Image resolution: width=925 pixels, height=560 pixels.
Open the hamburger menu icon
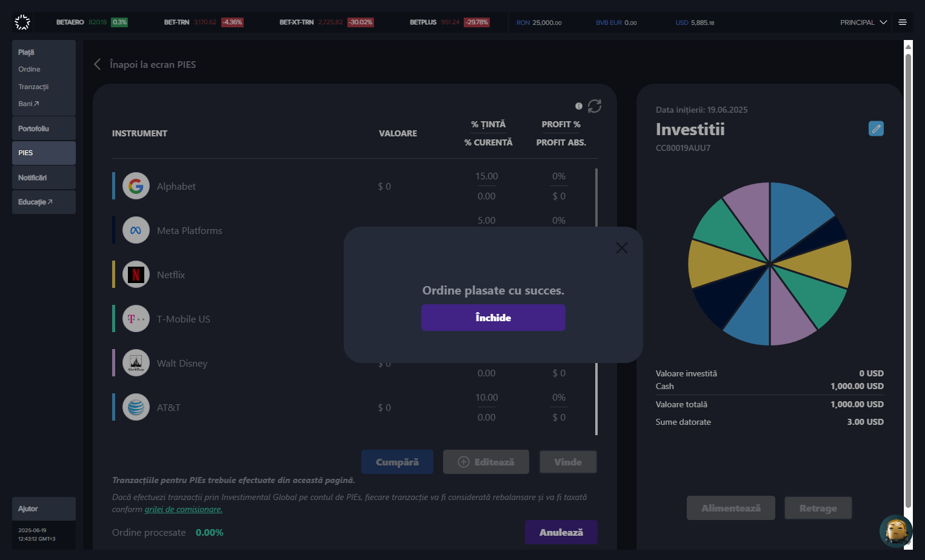coord(903,22)
